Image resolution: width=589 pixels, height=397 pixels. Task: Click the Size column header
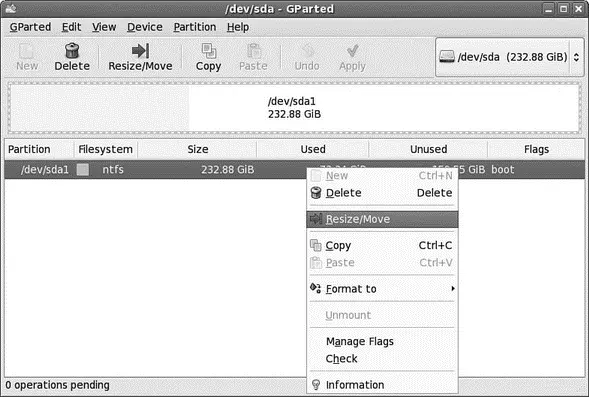198,149
